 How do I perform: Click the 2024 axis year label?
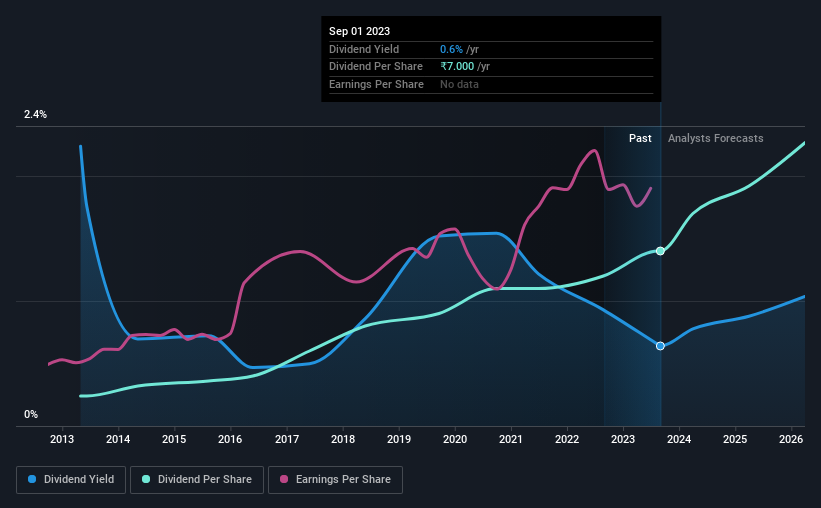pos(679,439)
